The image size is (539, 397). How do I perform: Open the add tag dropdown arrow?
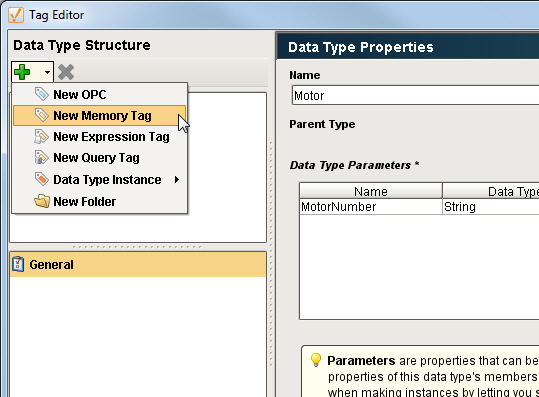pyautogui.click(x=47, y=72)
